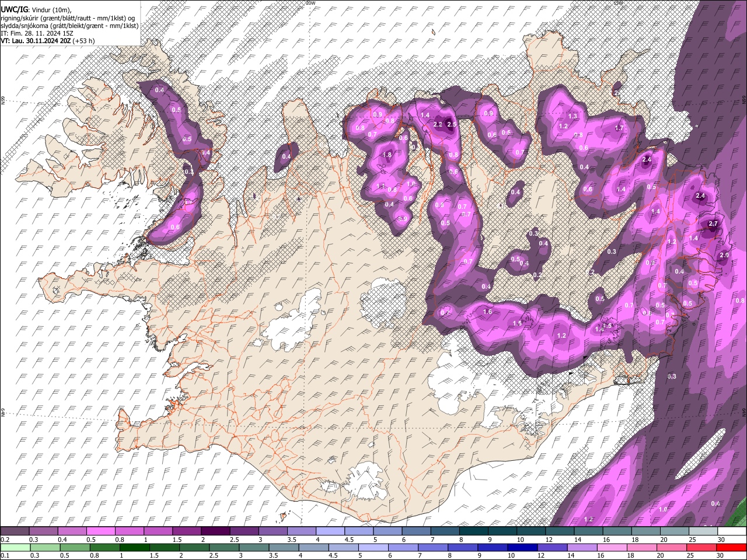Viewport: 747px width, 560px height.
Task: Click the 0.1 label on the lower legend
Action: (x=5, y=556)
